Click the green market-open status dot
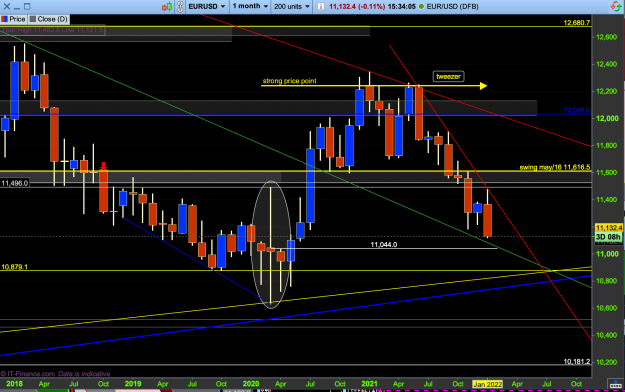Screen dimensions: 625x392 (421, 6)
